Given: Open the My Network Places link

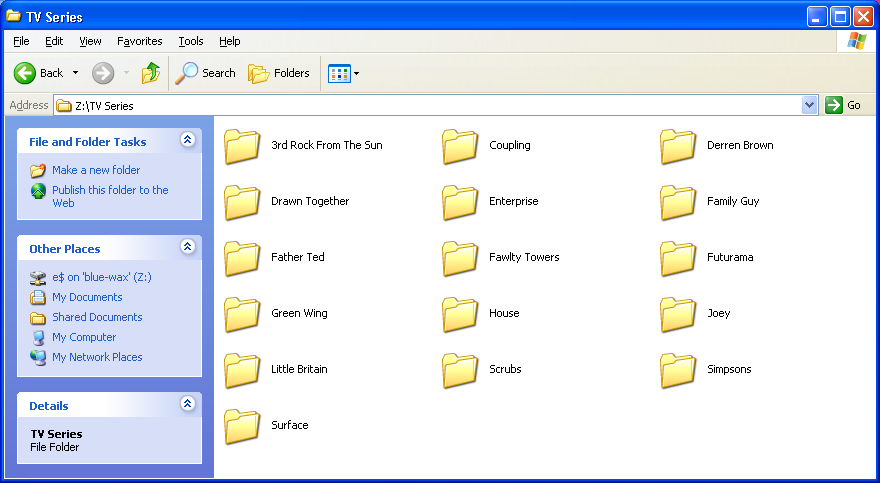Looking at the screenshot, I should tap(97, 357).
